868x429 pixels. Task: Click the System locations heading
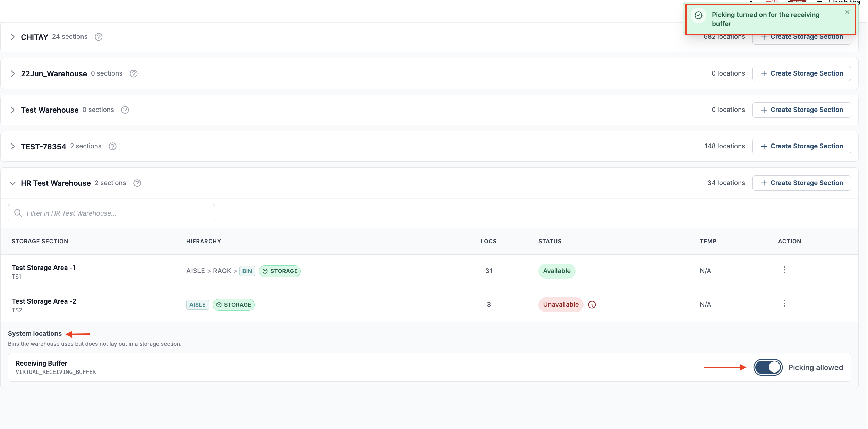tap(35, 333)
